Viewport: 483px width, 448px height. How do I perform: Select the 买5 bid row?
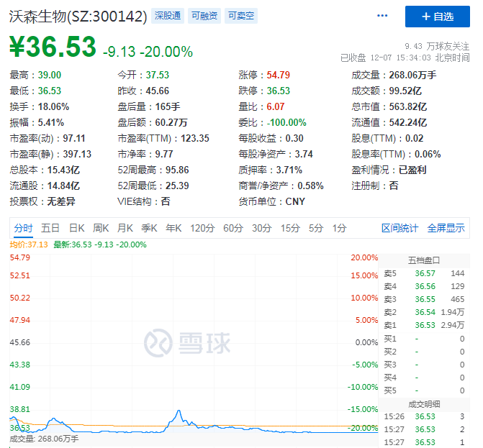(x=424, y=390)
